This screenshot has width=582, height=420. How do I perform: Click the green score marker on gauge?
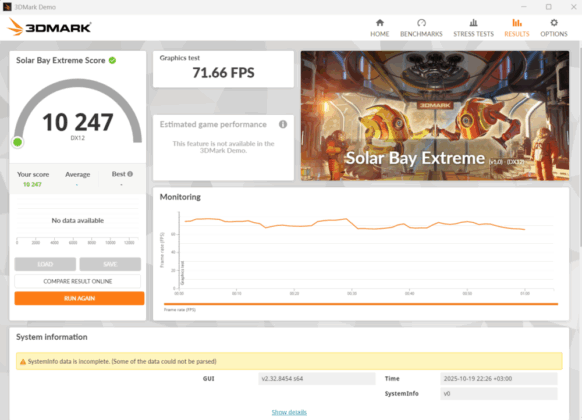pos(17,142)
